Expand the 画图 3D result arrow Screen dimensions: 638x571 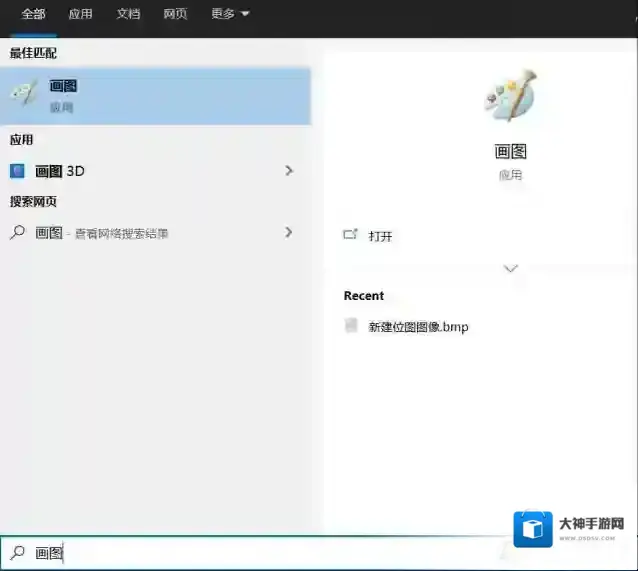[x=289, y=171]
